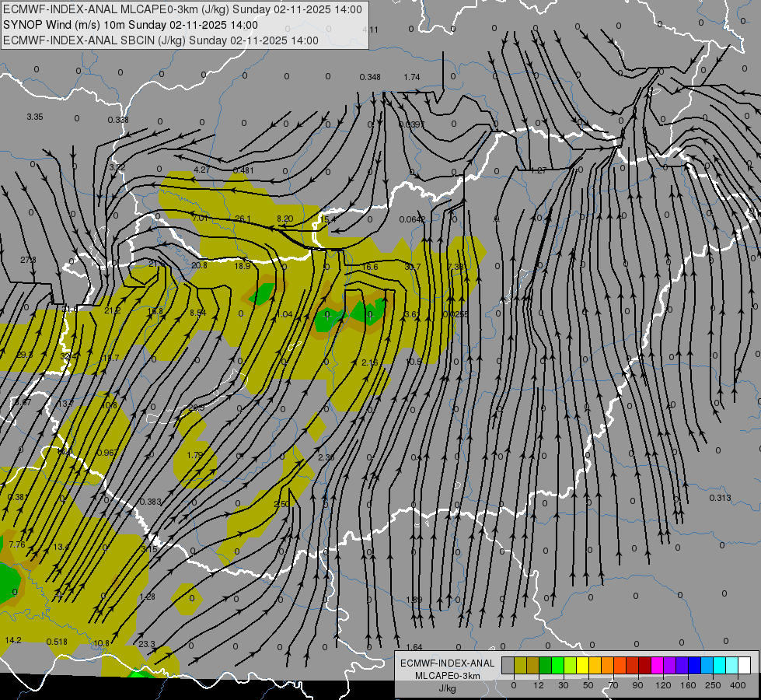Click legend scale label 30
The height and width of the screenshot is (700, 761).
(563, 685)
